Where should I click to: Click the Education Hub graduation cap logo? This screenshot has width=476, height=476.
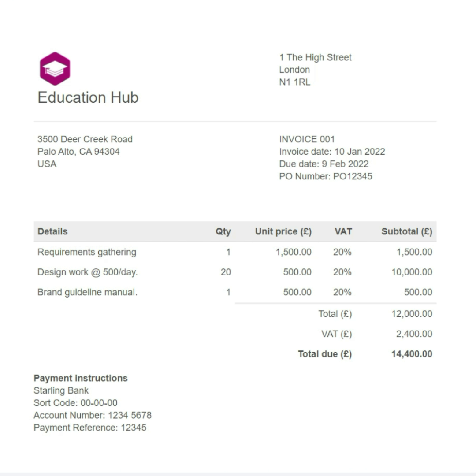(55, 68)
